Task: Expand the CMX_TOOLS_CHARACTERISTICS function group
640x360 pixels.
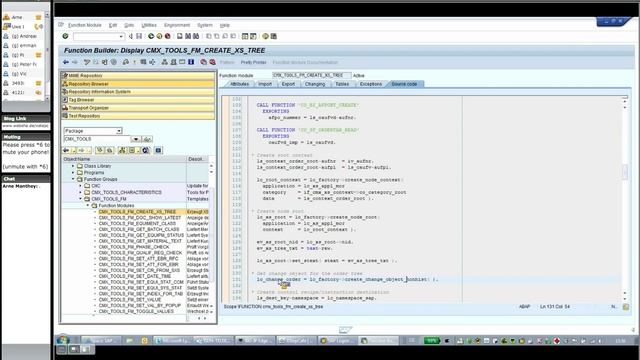Action: click(81, 192)
